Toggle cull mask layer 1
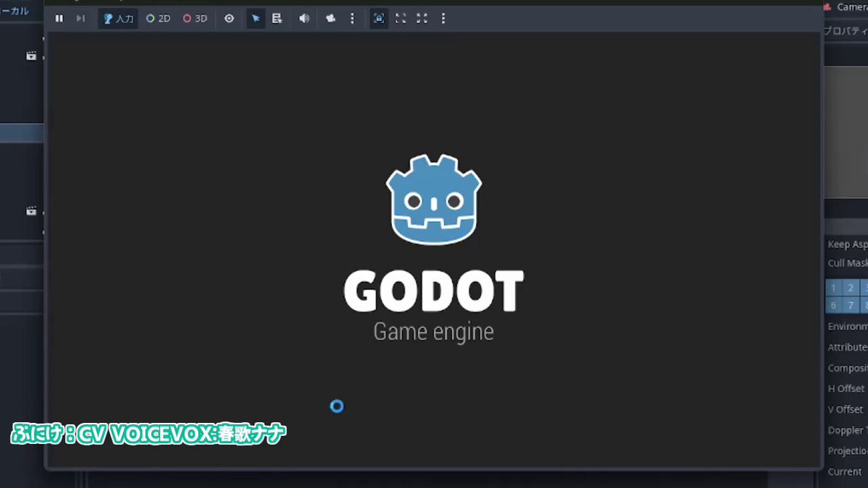The image size is (868, 488). 833,288
